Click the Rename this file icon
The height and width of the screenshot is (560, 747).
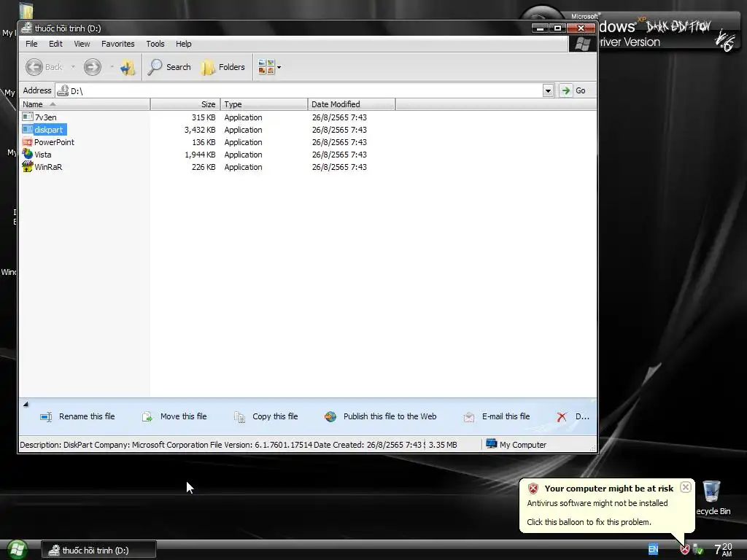click(46, 417)
